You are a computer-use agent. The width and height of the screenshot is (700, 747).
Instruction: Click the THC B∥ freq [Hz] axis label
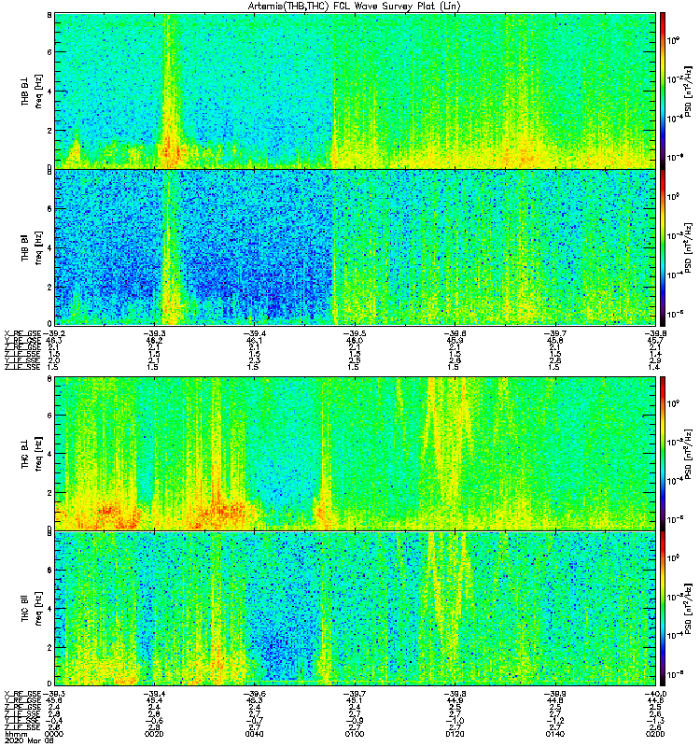tap(32, 609)
